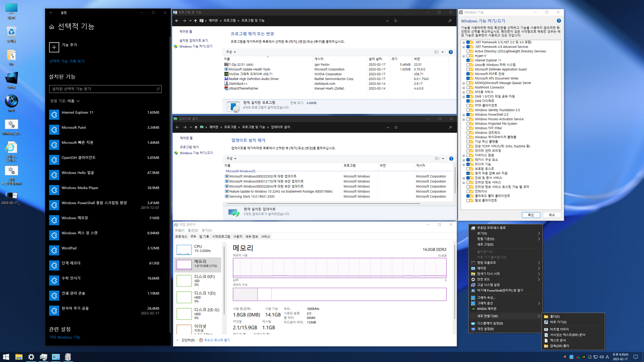Click the 확인 button in Windows 기능

[531, 215]
